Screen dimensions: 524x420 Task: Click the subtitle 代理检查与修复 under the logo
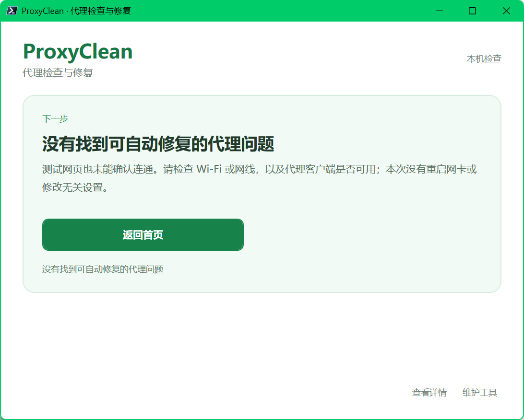point(58,72)
